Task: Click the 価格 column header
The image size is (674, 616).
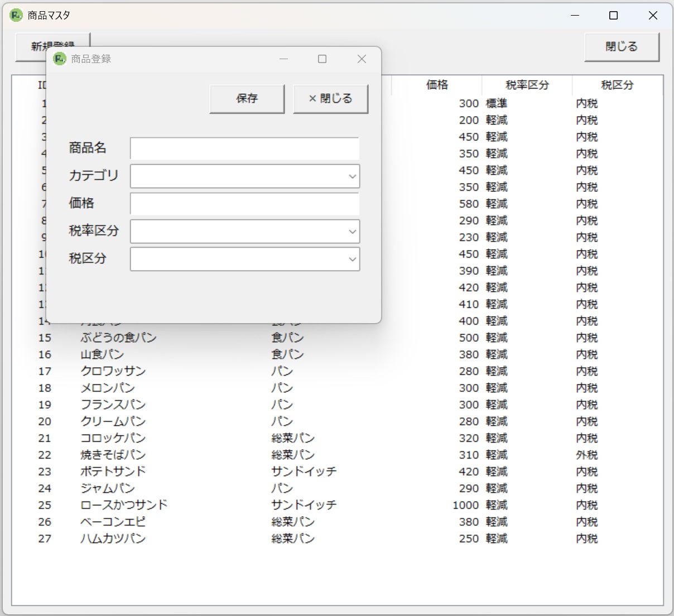Action: pyautogui.click(x=436, y=85)
